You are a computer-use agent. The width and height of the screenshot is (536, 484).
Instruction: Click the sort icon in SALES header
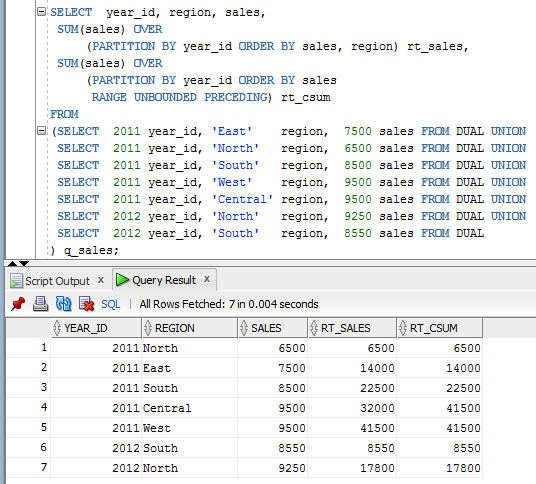[x=244, y=328]
